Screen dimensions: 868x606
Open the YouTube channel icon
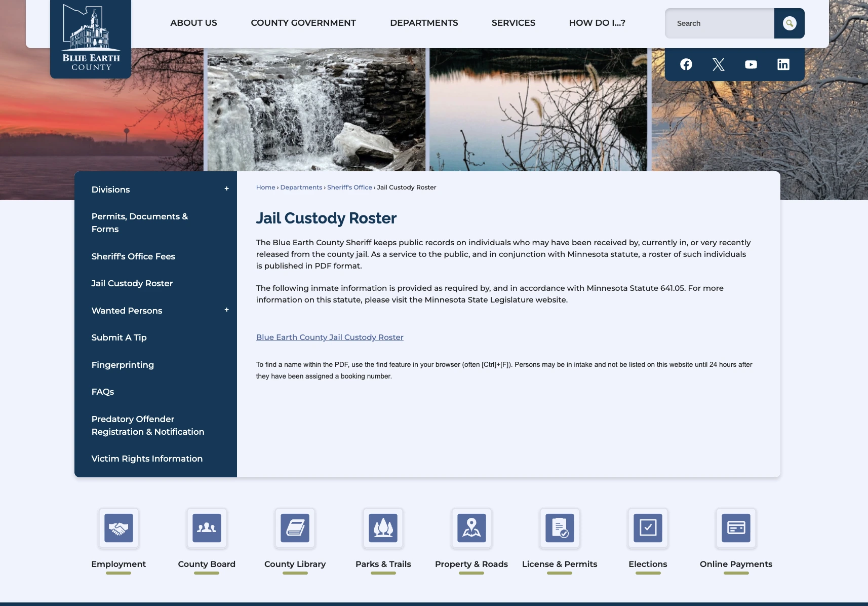[x=751, y=64]
